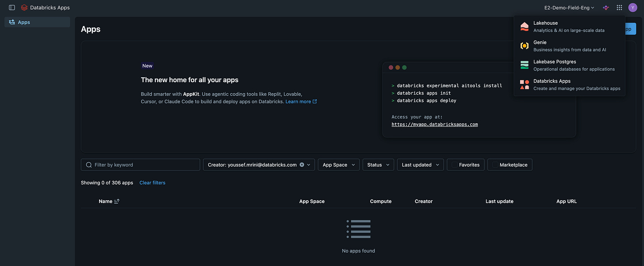Open the Status filter dropdown
The height and width of the screenshot is (266, 644).
378,165
